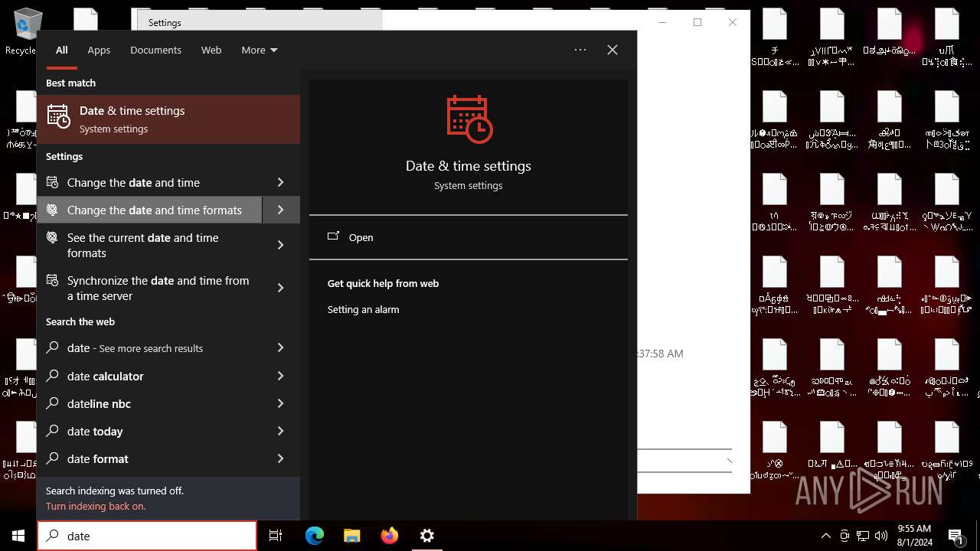Open the search options ellipsis menu
This screenshot has width=980, height=551.
pyautogui.click(x=580, y=50)
